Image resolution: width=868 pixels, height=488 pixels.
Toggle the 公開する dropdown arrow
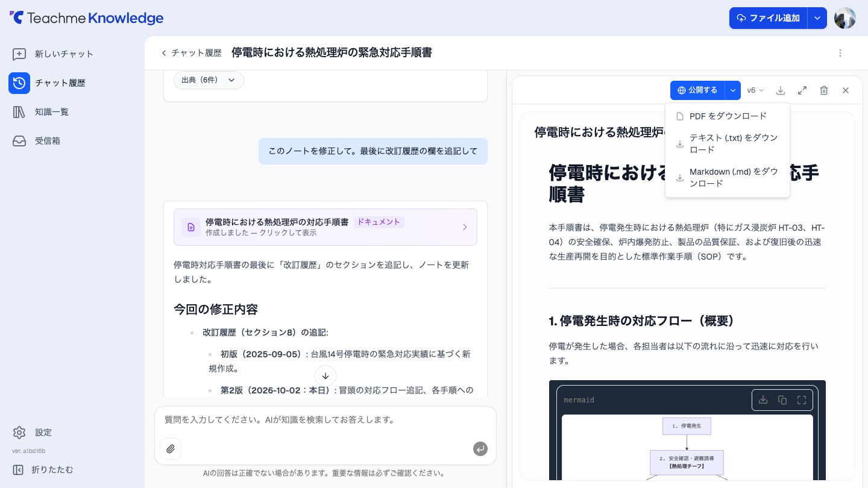point(732,90)
